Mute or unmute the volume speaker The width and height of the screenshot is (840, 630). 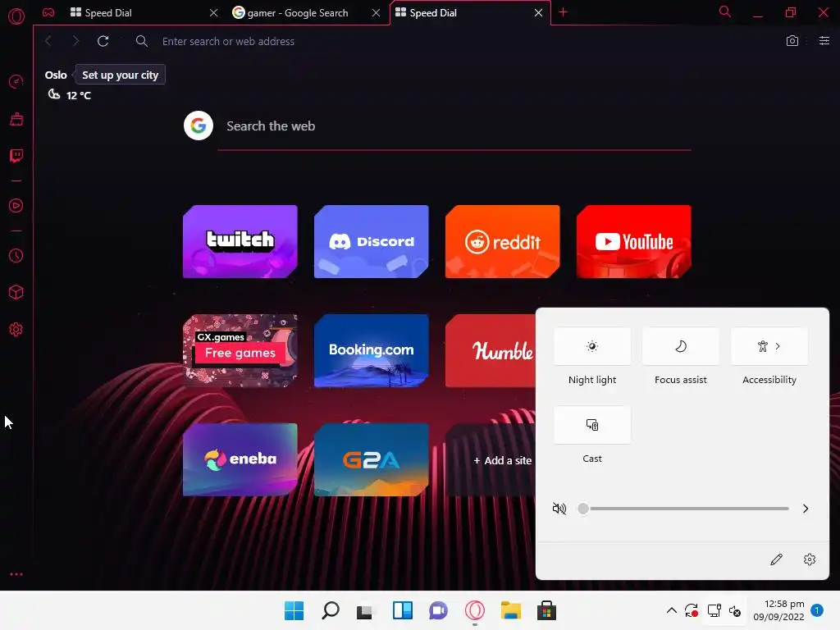(x=559, y=509)
